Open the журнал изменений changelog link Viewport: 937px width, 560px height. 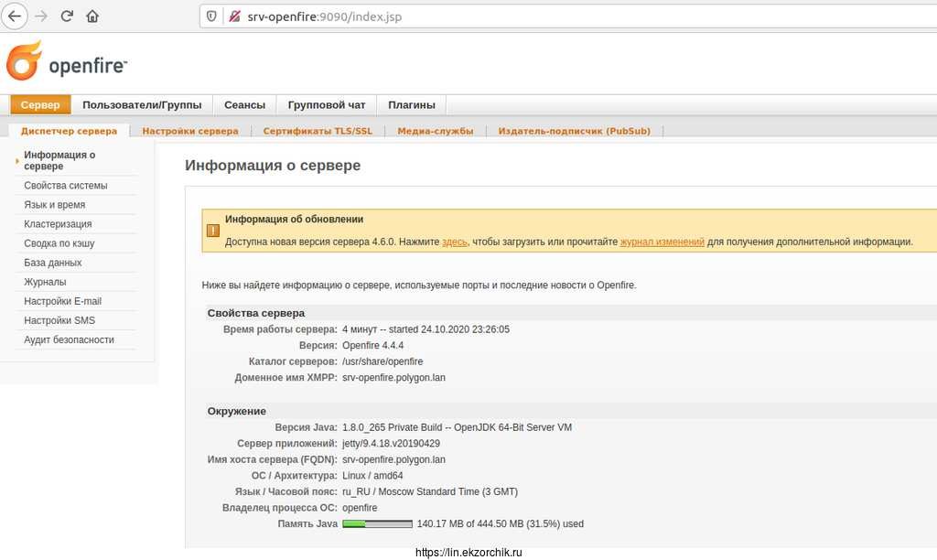coord(662,242)
